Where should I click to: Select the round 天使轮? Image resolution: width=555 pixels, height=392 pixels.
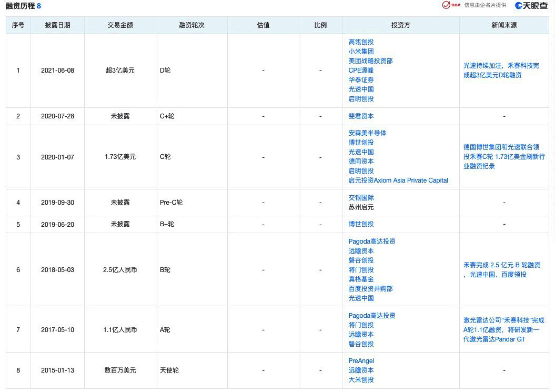pyautogui.click(x=169, y=370)
